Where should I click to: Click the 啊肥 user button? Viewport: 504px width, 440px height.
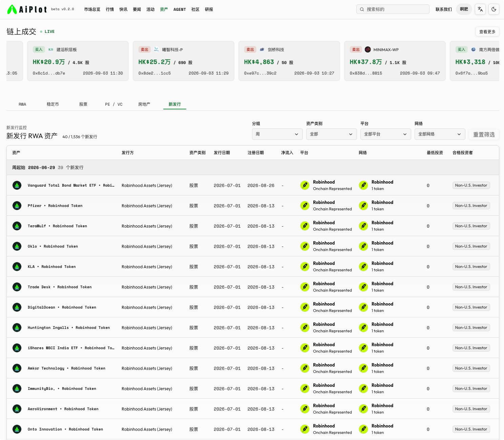click(x=464, y=9)
